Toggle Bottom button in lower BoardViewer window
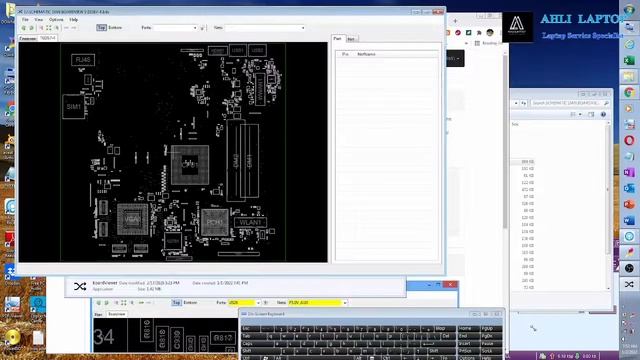Viewport: 640px width, 360px height. [190, 302]
